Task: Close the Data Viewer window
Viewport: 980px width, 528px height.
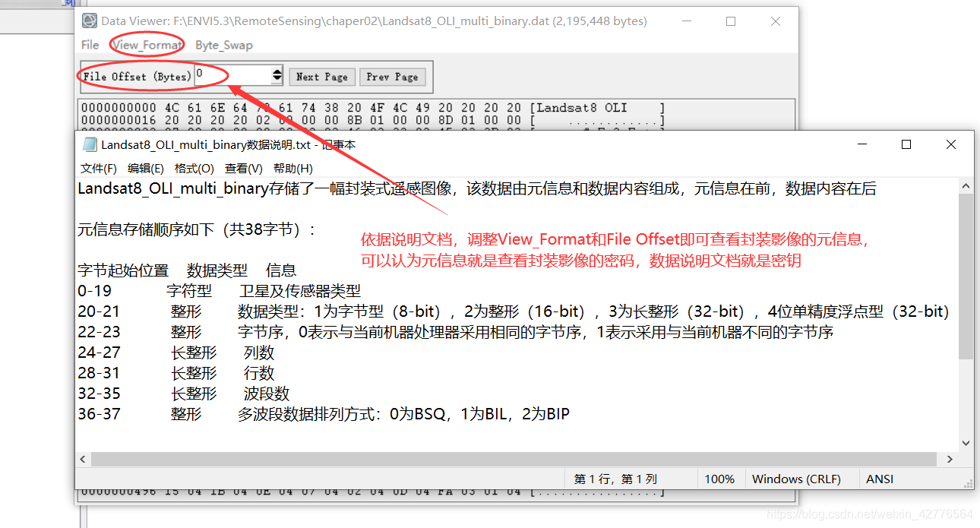Action: coord(776,21)
